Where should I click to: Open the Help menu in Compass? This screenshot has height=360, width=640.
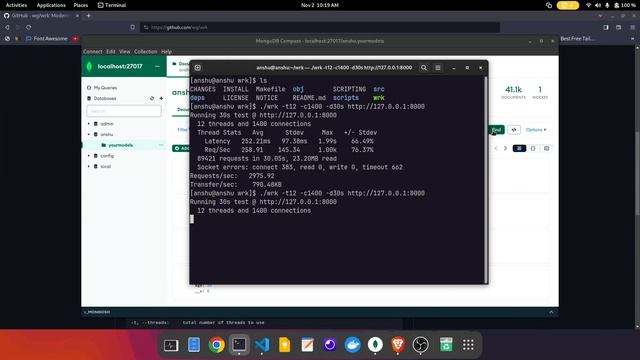[166, 52]
